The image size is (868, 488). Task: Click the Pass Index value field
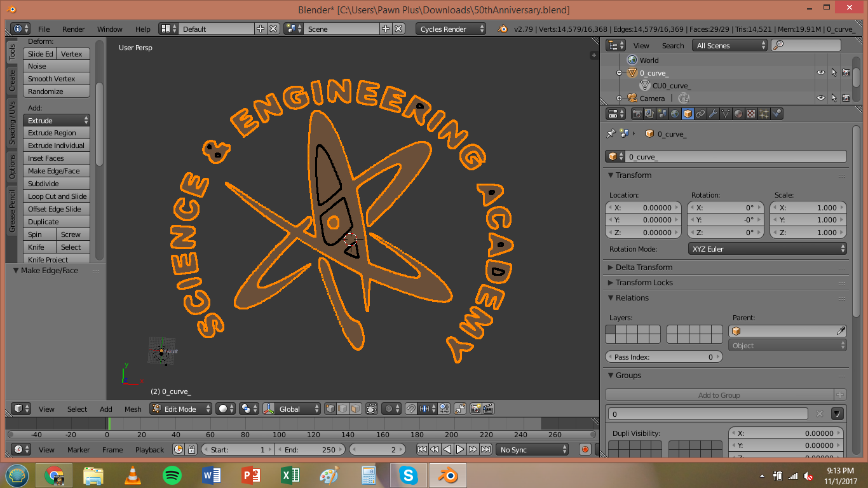point(663,357)
